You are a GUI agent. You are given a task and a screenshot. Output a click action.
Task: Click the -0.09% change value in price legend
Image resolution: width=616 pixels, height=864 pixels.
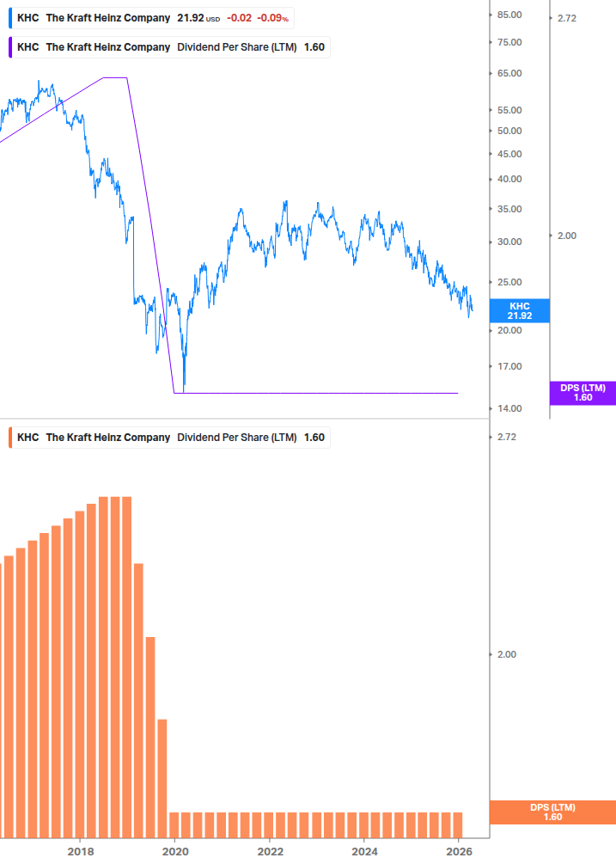[273, 18]
